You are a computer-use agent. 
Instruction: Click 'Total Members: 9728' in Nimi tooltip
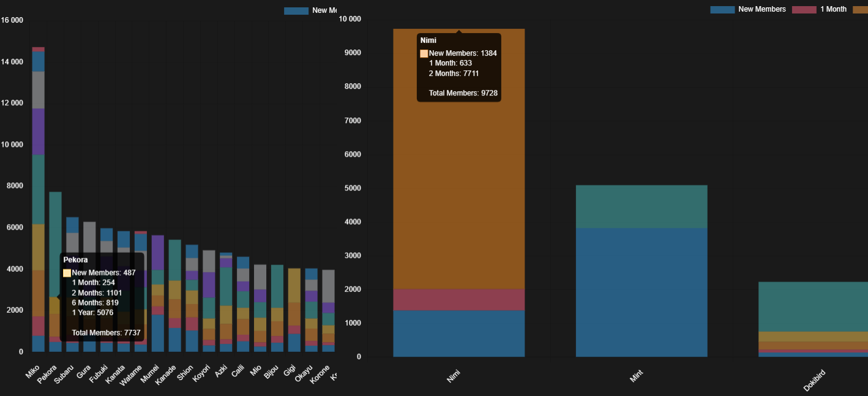463,93
